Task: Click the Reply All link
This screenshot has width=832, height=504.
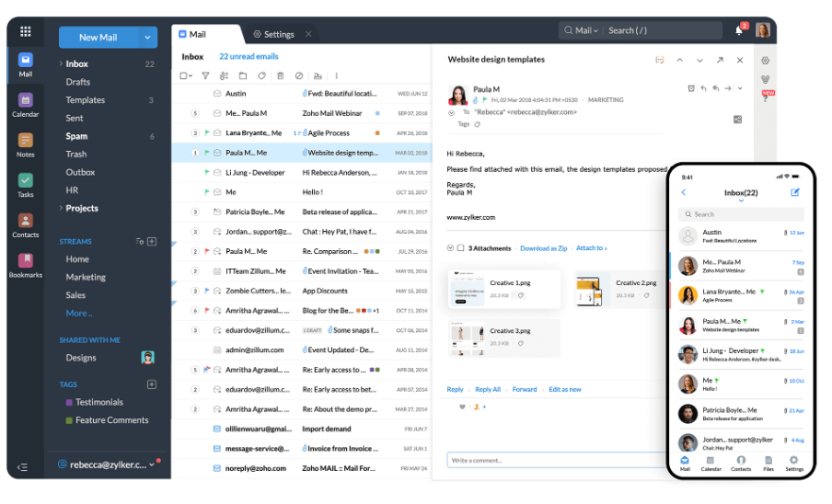Action: pyautogui.click(x=488, y=389)
